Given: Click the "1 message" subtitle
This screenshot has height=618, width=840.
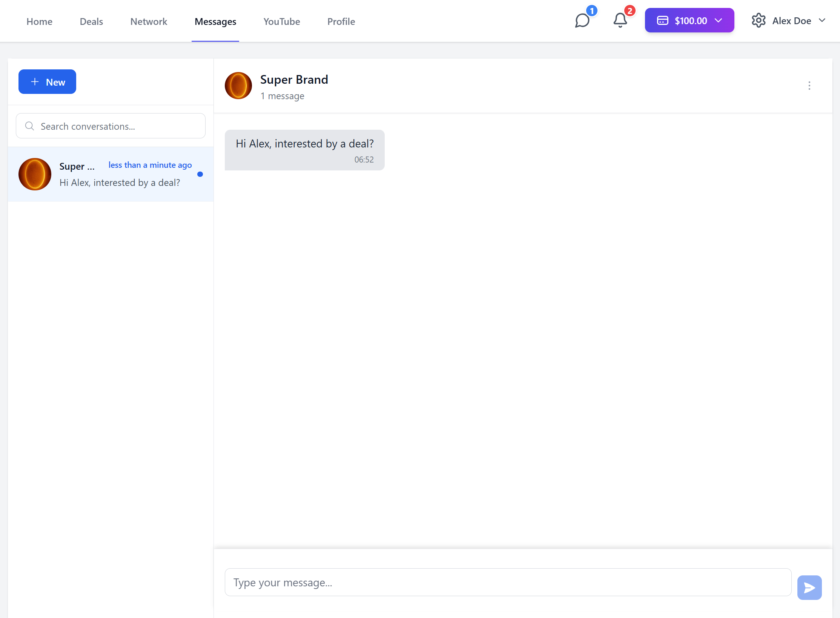Looking at the screenshot, I should (282, 96).
